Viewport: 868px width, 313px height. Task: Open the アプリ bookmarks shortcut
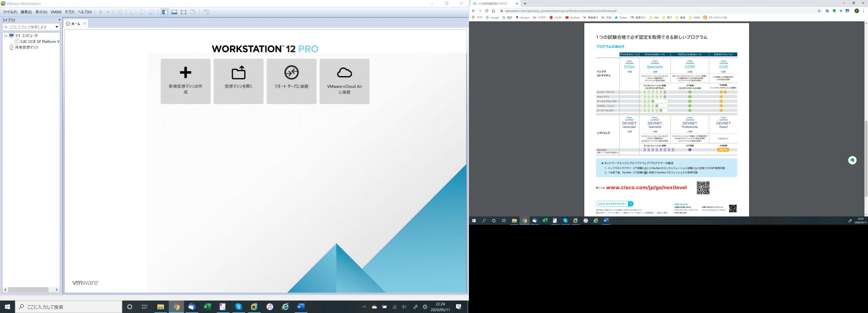coord(477,18)
